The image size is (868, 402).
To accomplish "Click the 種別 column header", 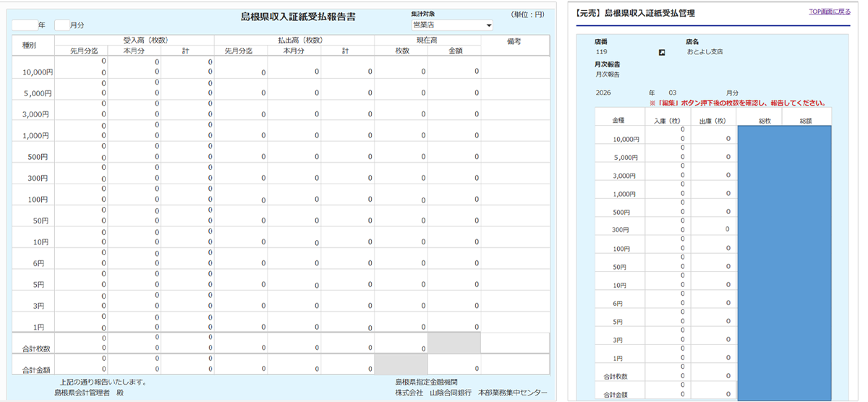I will click(30, 45).
